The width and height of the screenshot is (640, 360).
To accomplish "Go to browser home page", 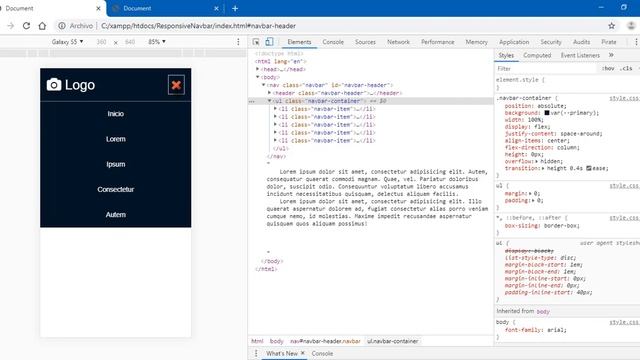I will click(42, 26).
